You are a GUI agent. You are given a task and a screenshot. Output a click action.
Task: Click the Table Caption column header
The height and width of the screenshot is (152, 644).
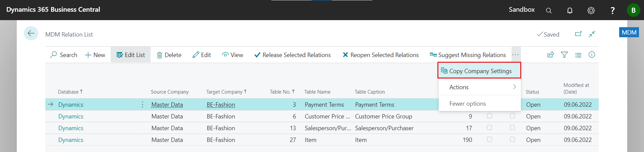tap(370, 92)
